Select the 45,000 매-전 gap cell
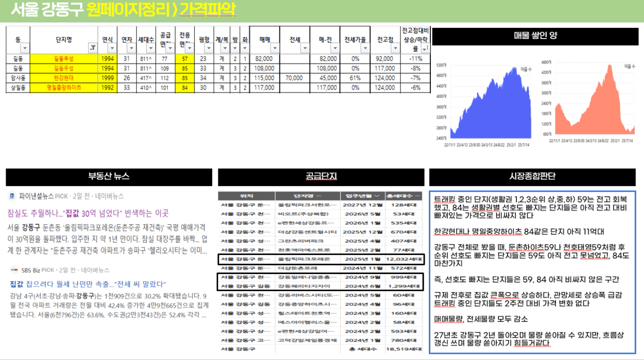 coord(325,78)
